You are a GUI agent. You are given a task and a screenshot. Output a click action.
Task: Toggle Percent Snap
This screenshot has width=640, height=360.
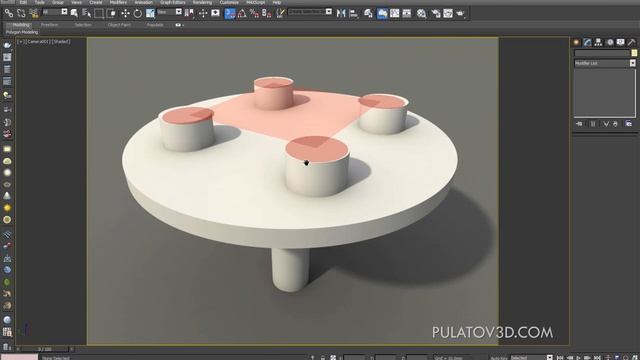tap(254, 13)
